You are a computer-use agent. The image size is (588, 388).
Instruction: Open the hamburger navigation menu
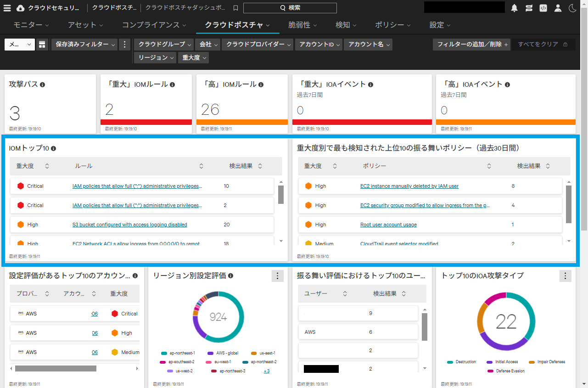[7, 8]
